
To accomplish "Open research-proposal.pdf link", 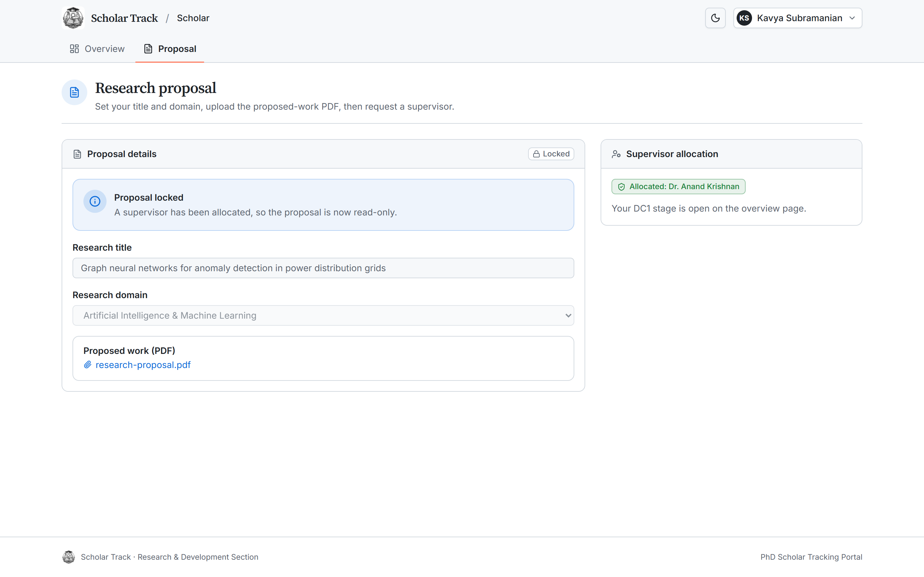I will click(143, 365).
